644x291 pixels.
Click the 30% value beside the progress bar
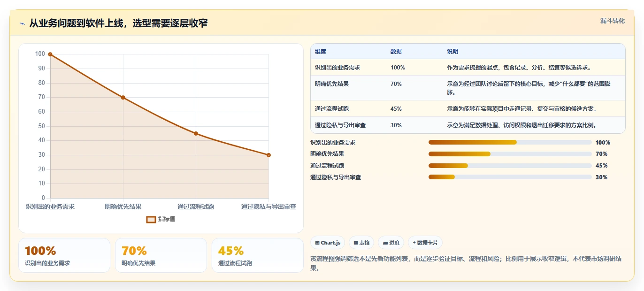coord(601,177)
